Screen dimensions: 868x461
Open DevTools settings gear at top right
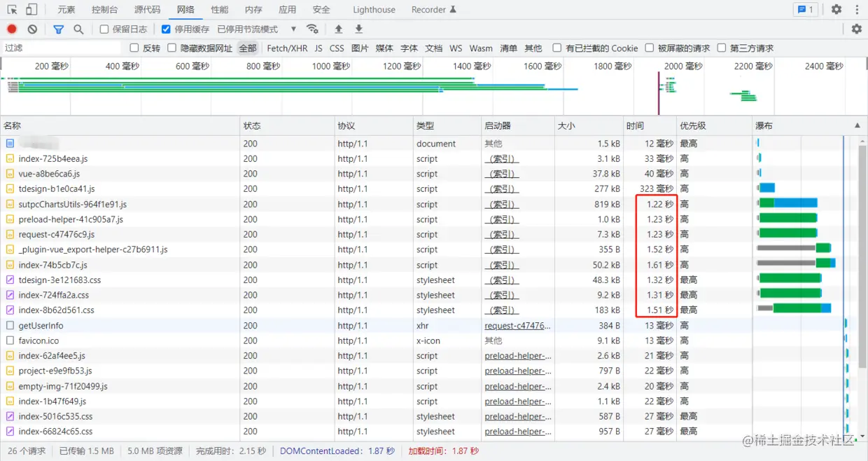(836, 10)
